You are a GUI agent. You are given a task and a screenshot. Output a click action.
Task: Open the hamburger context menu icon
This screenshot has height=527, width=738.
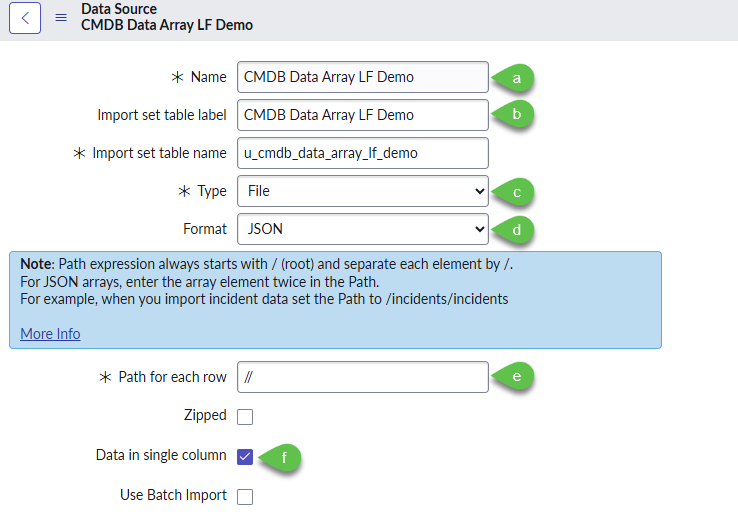[61, 18]
